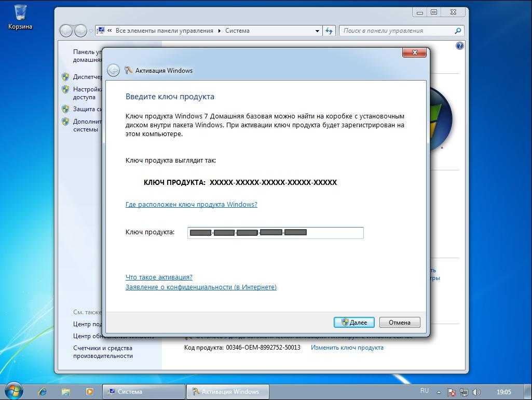Open 'Что такое активация?' link
The width and height of the screenshot is (532, 400).
click(x=159, y=277)
